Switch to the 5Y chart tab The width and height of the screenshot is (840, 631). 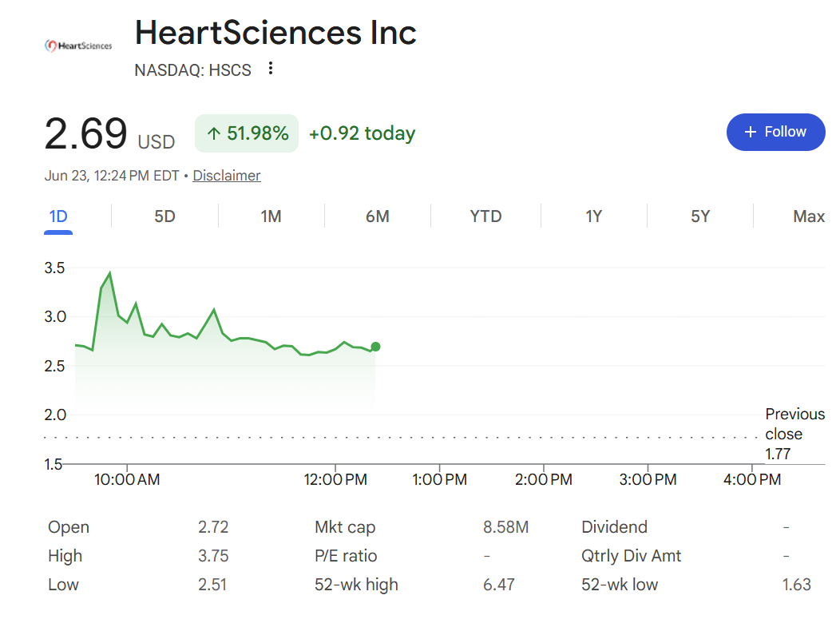(700, 216)
